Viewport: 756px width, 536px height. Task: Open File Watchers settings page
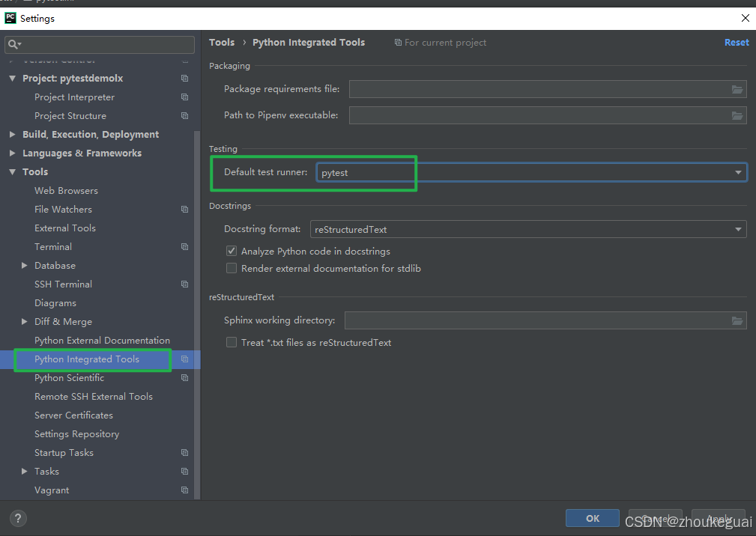pyautogui.click(x=63, y=209)
